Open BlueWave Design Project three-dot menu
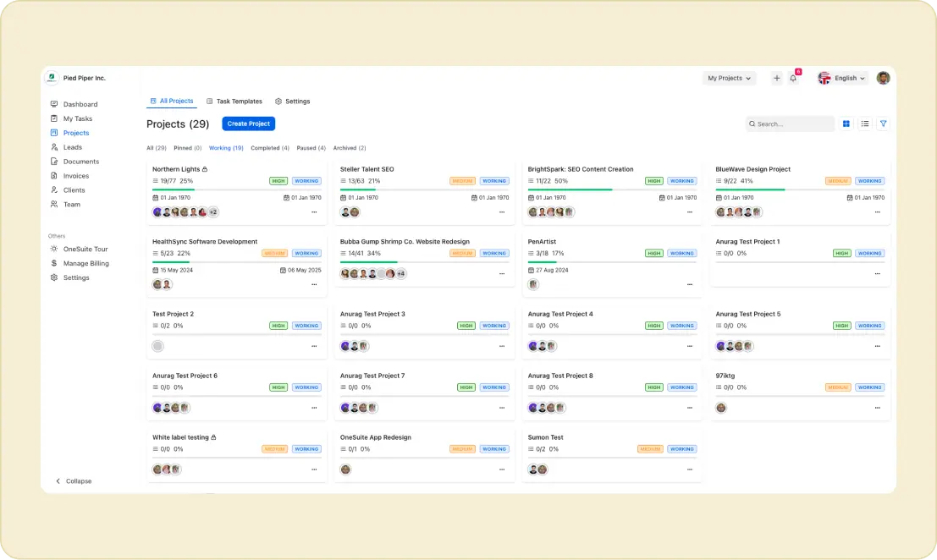 (877, 212)
